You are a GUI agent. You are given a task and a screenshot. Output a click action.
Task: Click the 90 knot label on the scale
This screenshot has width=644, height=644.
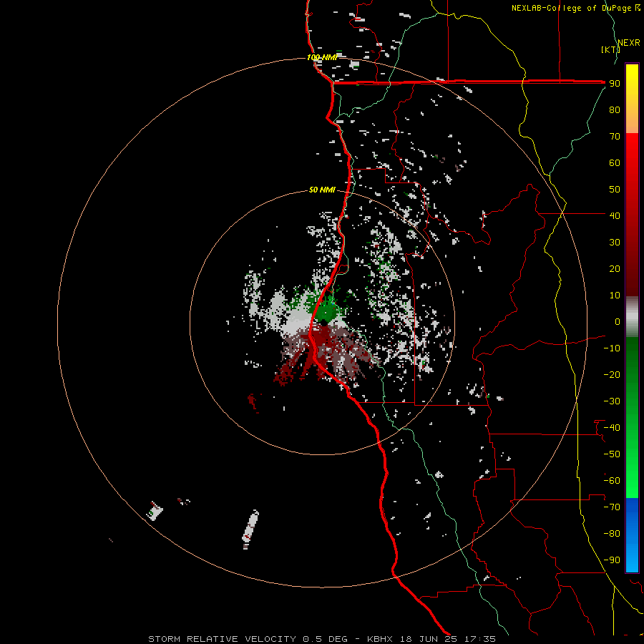coord(615,84)
